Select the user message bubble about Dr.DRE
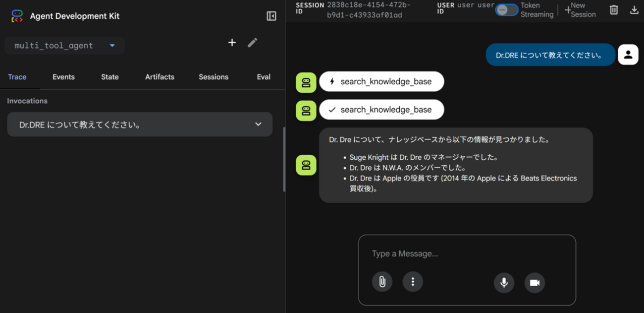The width and height of the screenshot is (644, 313). (x=550, y=55)
